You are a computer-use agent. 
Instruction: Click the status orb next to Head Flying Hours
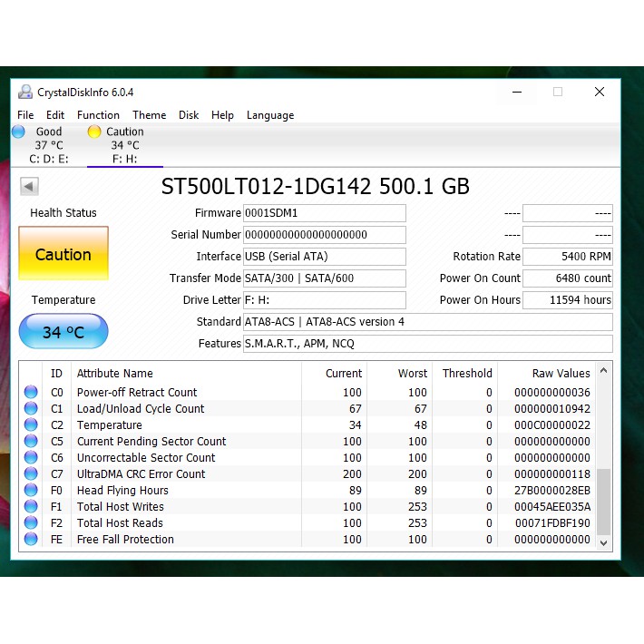click(31, 491)
